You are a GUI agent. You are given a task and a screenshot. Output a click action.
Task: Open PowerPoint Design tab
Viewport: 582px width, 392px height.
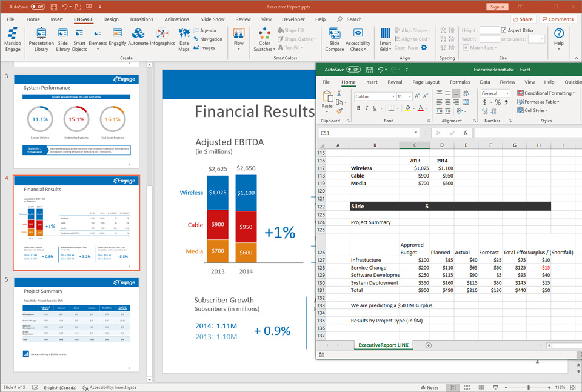click(x=111, y=19)
